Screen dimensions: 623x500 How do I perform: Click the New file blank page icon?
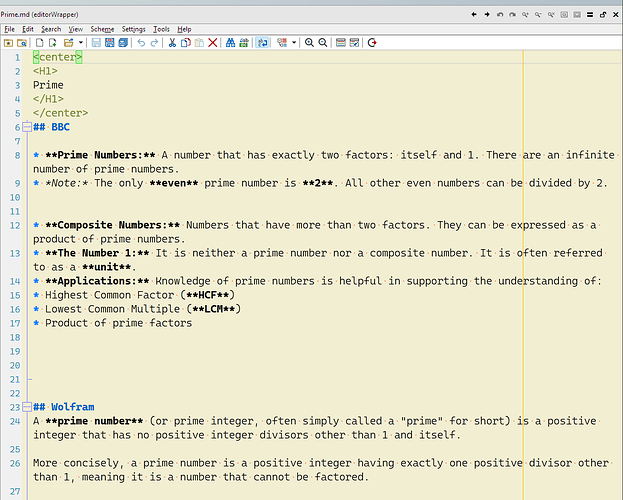(x=39, y=43)
